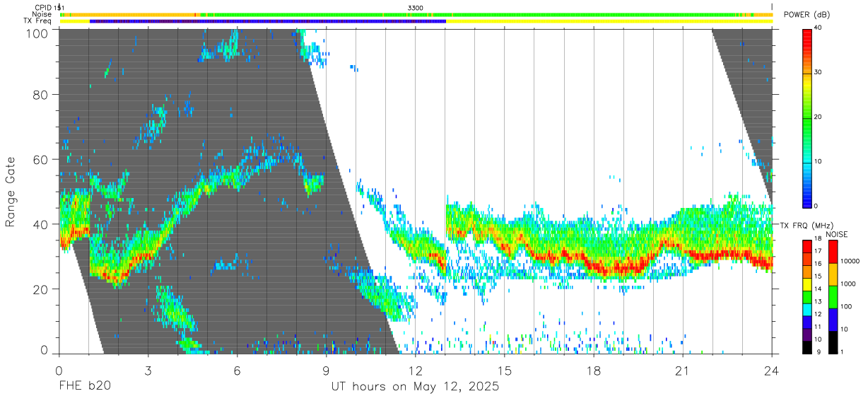Viewport: 868px width, 401px height.
Task: Click the blue 10-100 block in NOISE legend
Action: (833, 320)
